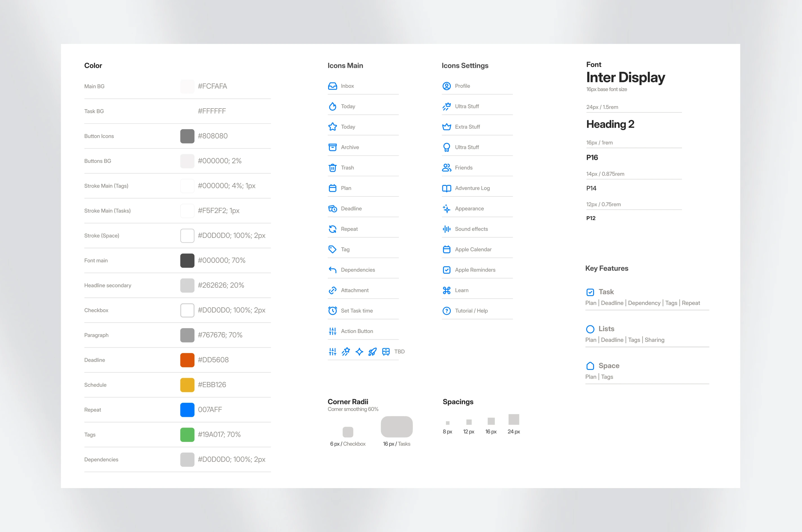Click the P12 sample text
The image size is (802, 532).
(x=591, y=218)
